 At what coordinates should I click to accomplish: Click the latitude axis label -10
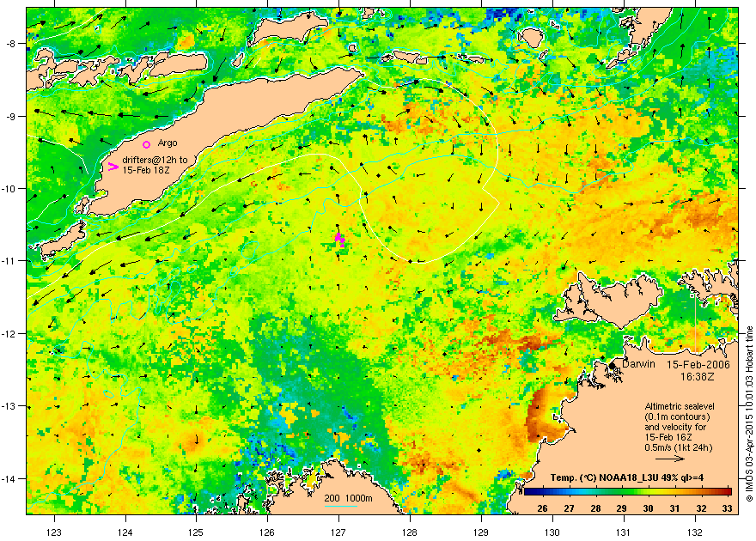(x=9, y=188)
